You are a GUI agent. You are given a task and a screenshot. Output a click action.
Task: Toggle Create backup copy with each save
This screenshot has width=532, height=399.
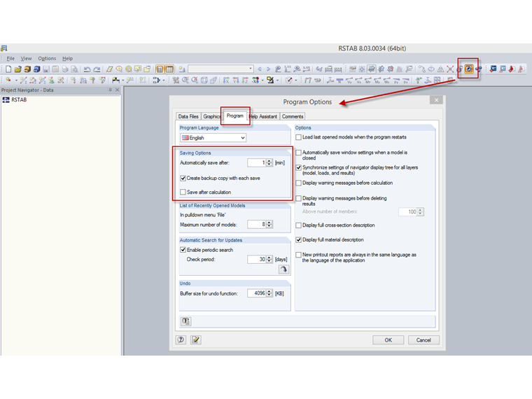(183, 178)
